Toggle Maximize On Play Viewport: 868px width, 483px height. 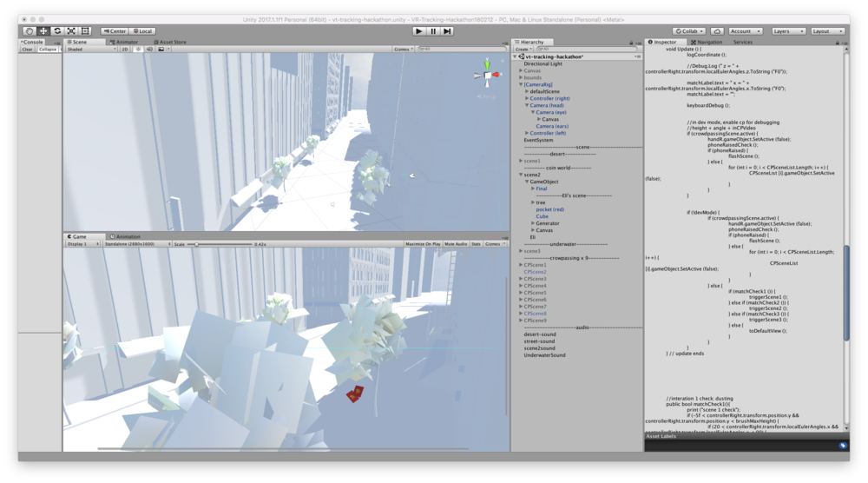click(x=423, y=244)
